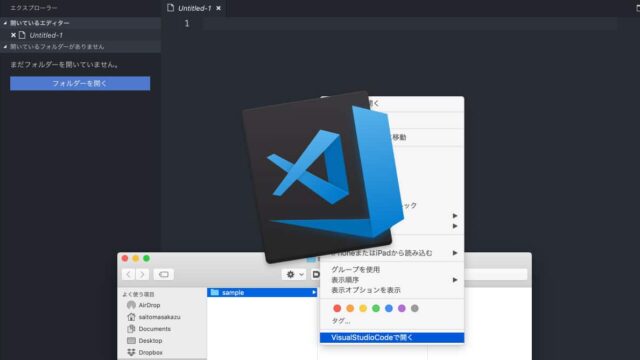Image resolution: width=640 pixels, height=360 pixels.
Task: Close Untitled-1 in open editors list
Action: 13,35
